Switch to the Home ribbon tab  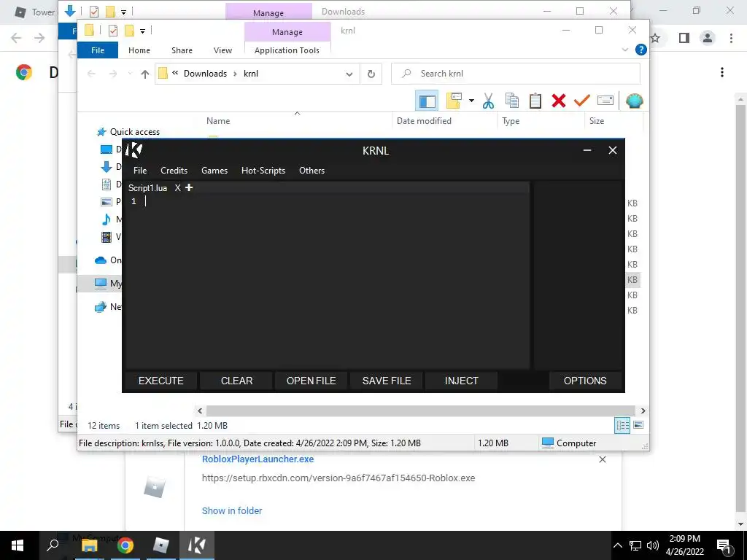click(x=139, y=50)
